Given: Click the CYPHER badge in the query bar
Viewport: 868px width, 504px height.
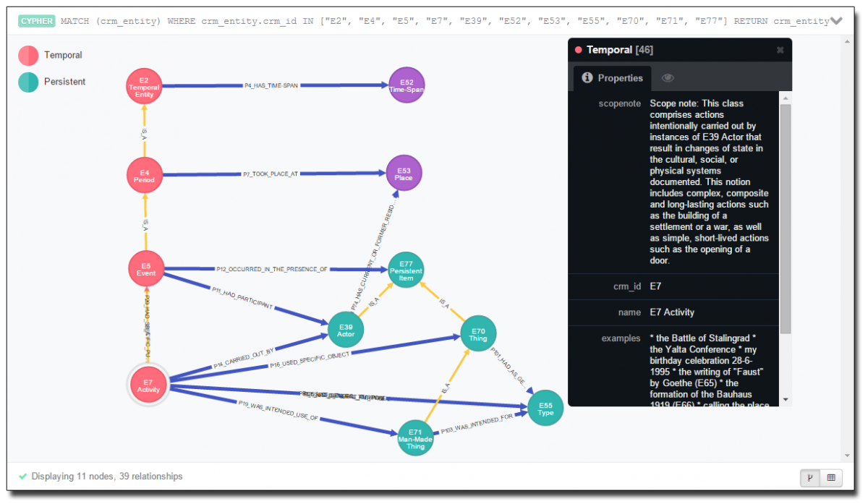Looking at the screenshot, I should [36, 21].
